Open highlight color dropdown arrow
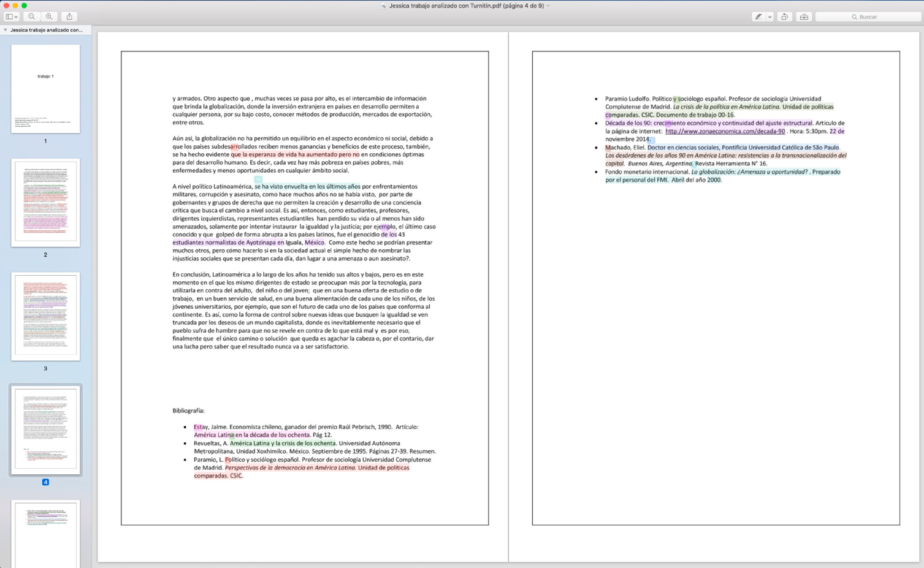924x568 pixels. pos(769,17)
